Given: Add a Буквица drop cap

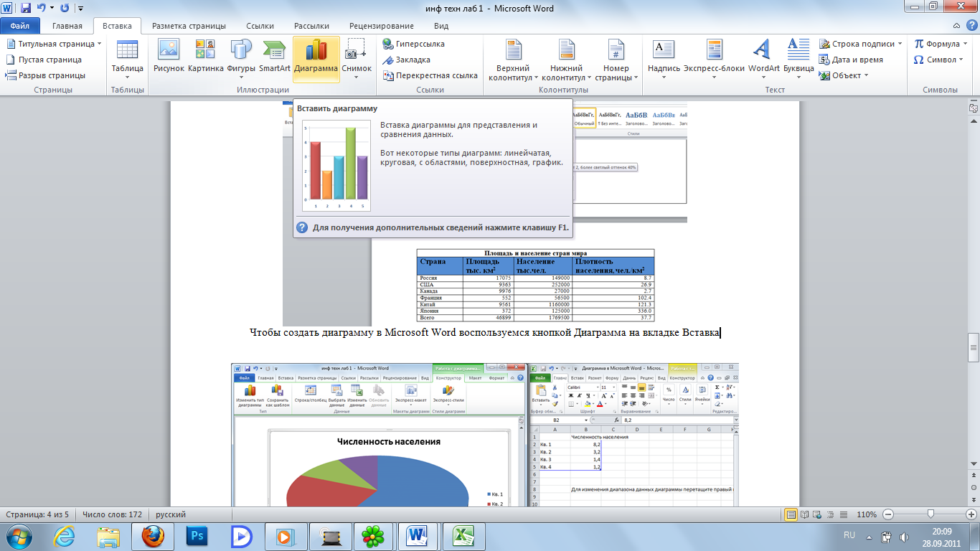Looking at the screenshot, I should coord(798,58).
